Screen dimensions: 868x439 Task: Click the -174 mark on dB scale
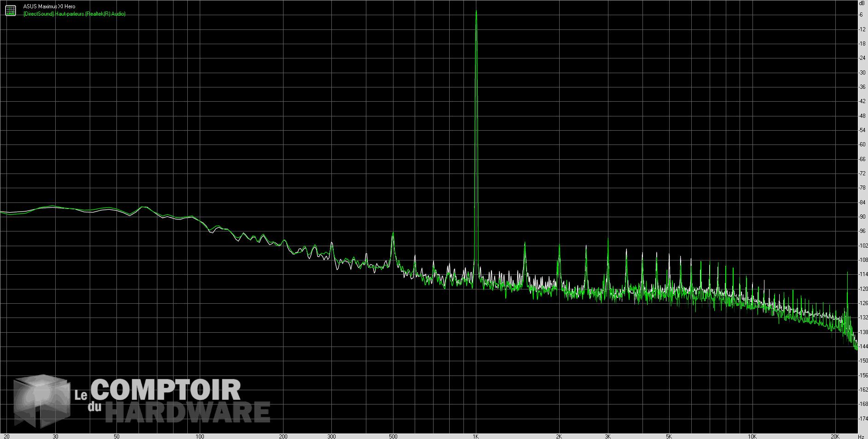click(x=863, y=418)
